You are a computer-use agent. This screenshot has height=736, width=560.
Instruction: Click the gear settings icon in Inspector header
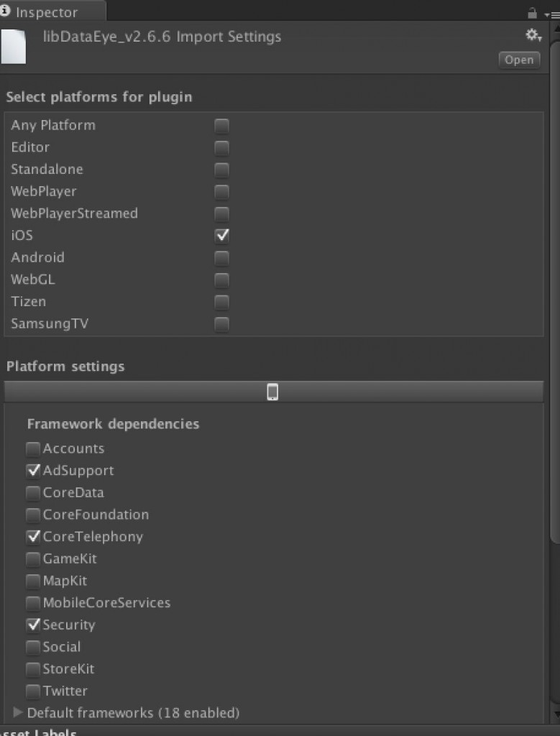(x=533, y=34)
